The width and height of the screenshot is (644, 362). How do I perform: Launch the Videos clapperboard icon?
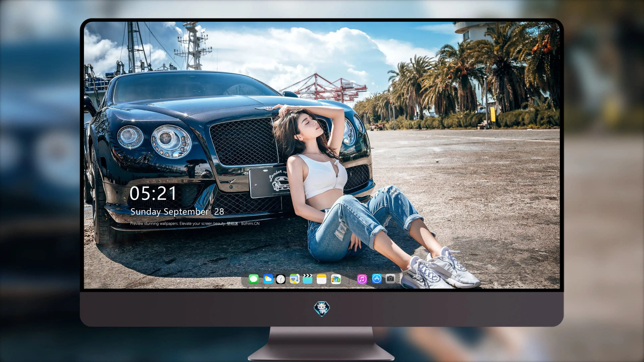pyautogui.click(x=308, y=279)
